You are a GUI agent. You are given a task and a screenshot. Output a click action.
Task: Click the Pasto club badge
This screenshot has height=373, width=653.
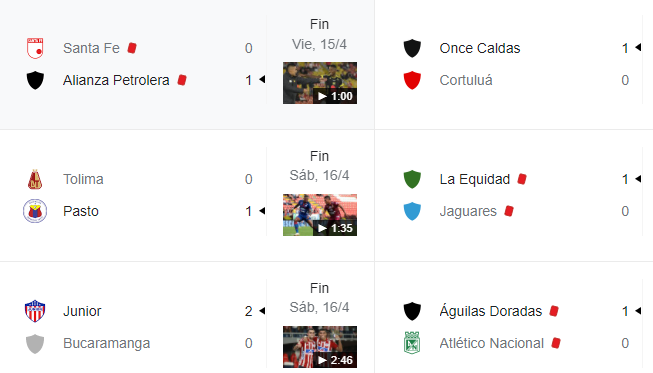pos(35,211)
